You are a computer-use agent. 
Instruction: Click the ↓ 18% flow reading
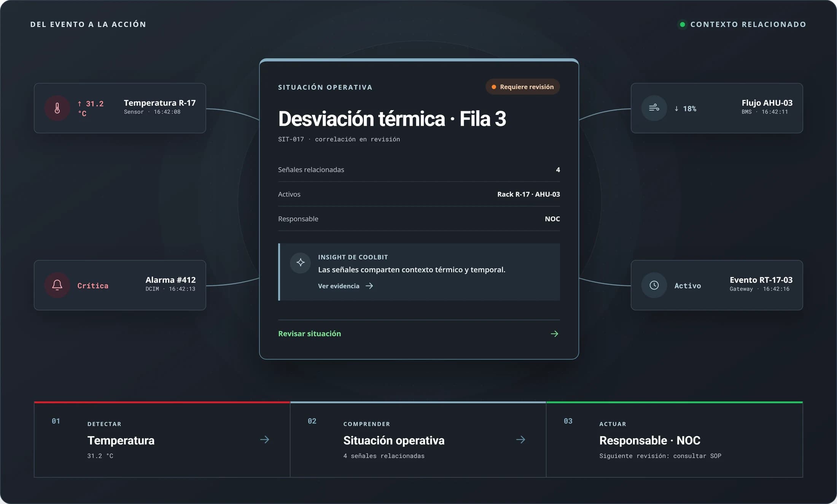point(685,109)
